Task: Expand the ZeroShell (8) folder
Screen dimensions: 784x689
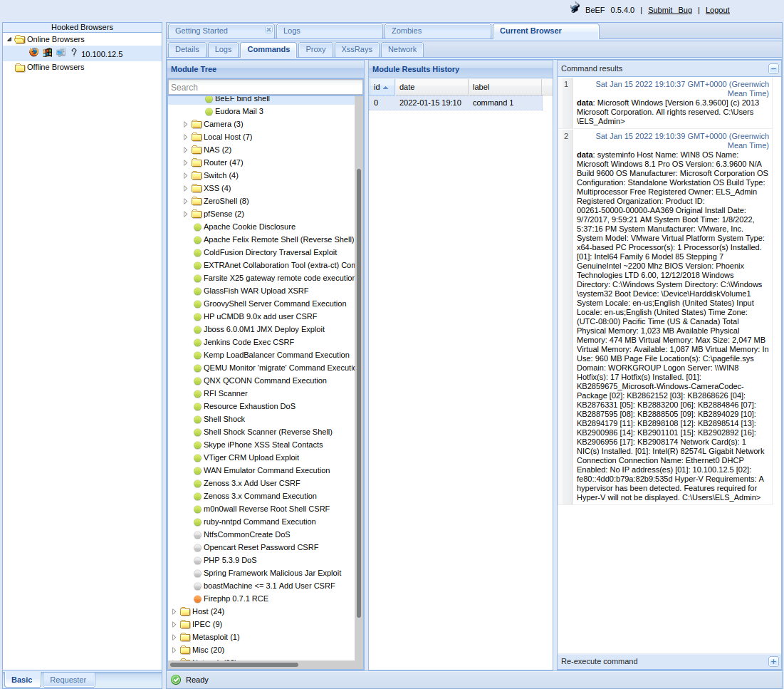Action: [x=186, y=201]
